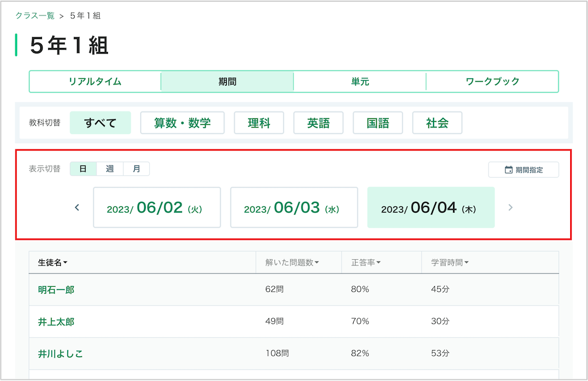Filter by 社会 subject

[437, 123]
